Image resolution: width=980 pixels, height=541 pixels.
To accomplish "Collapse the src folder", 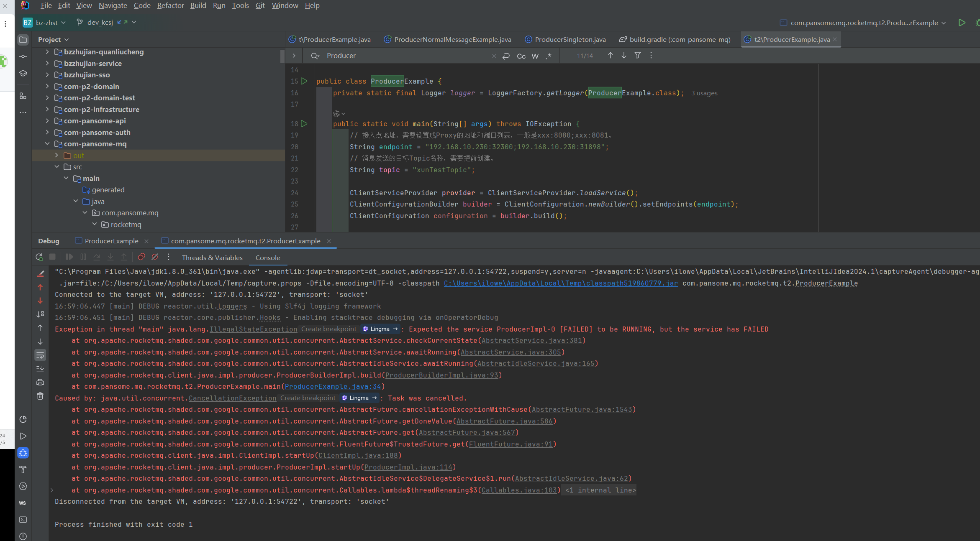I will 57,166.
